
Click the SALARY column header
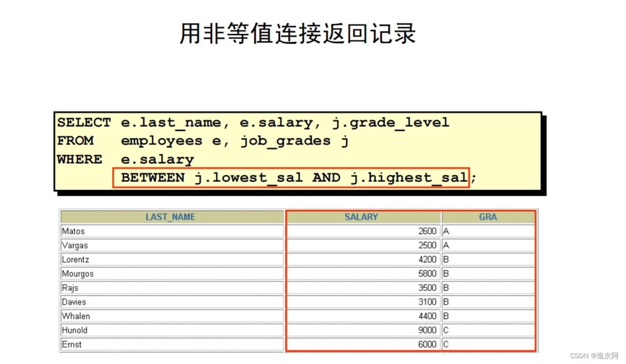pyautogui.click(x=363, y=217)
